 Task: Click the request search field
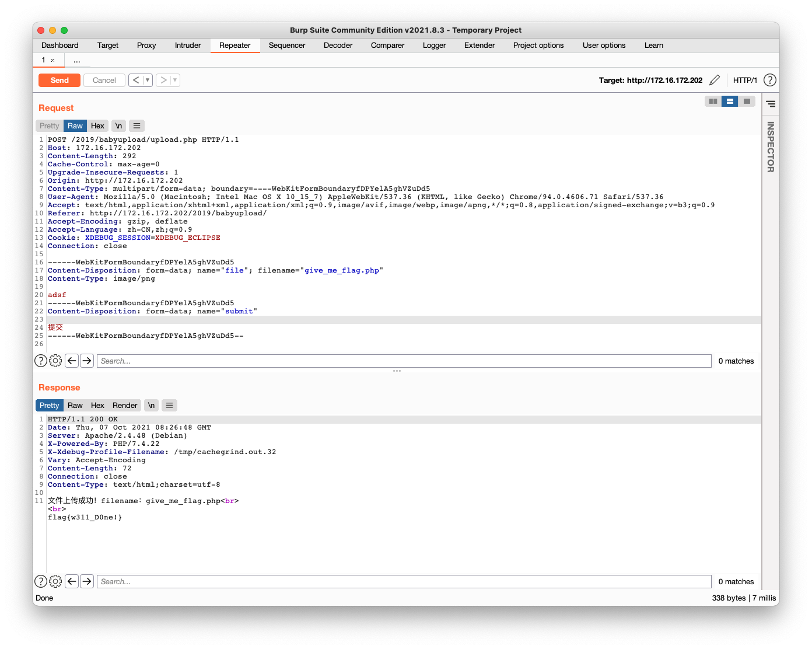pyautogui.click(x=404, y=361)
